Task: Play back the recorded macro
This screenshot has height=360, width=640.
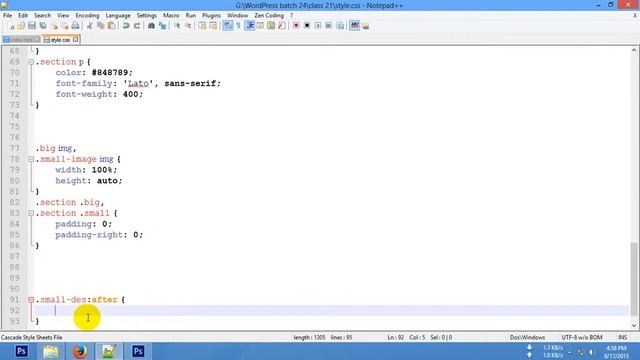Action: [318, 26]
